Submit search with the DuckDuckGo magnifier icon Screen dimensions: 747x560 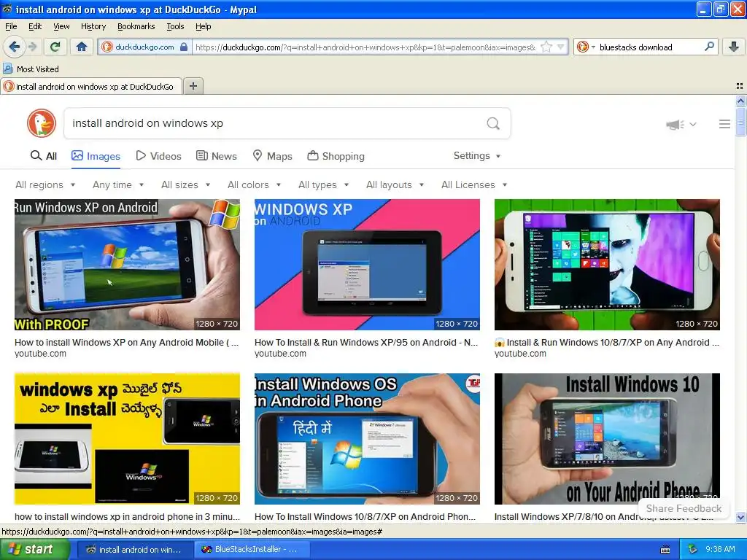[493, 124]
